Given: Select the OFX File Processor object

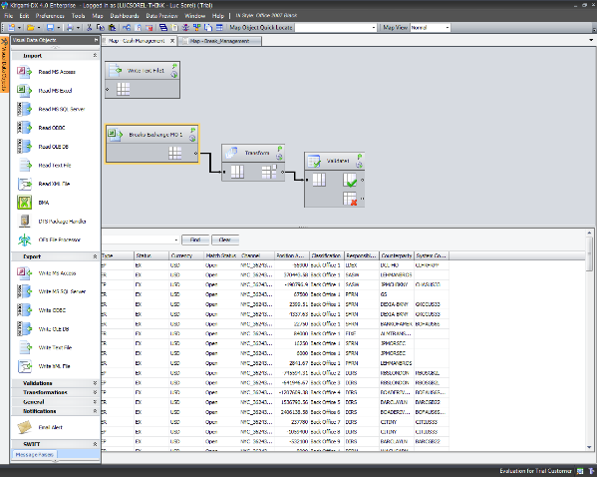Looking at the screenshot, I should coord(49,240).
